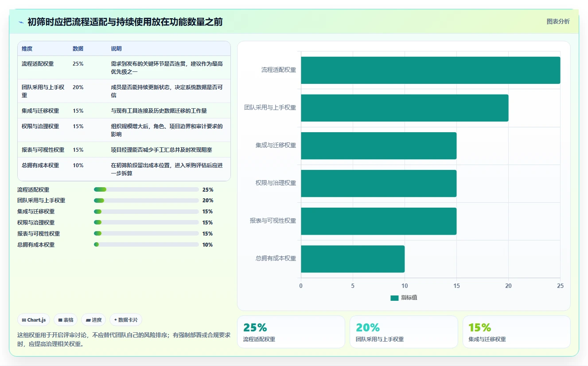Click the chart bar for 集成与迁移权重
The height and width of the screenshot is (366, 588).
379,146
